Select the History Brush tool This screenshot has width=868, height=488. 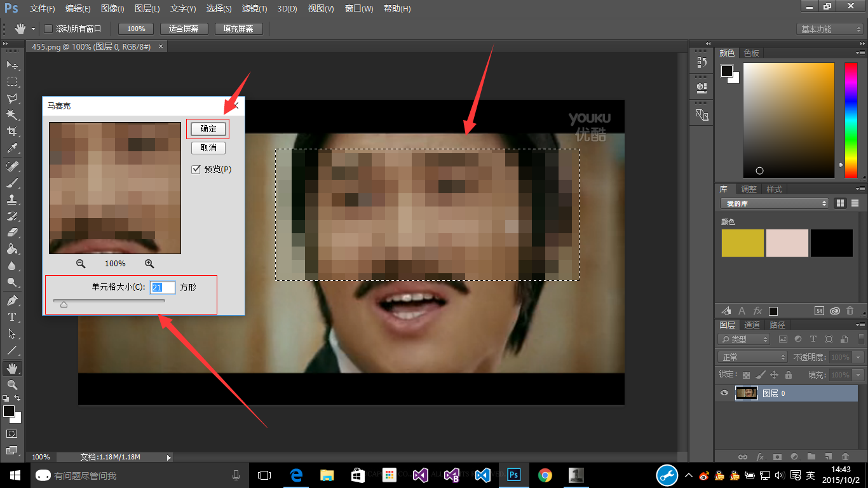[x=12, y=216]
